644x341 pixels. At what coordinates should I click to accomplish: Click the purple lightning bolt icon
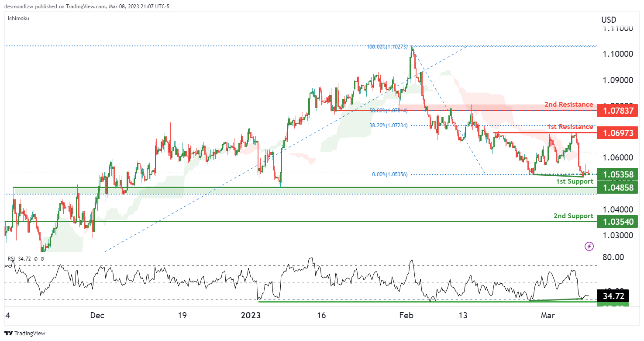point(589,246)
